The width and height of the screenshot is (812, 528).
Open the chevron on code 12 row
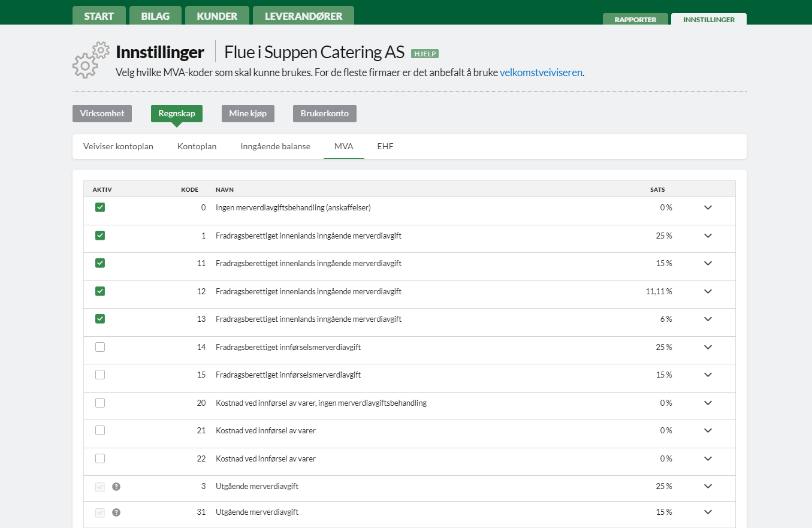coord(708,291)
